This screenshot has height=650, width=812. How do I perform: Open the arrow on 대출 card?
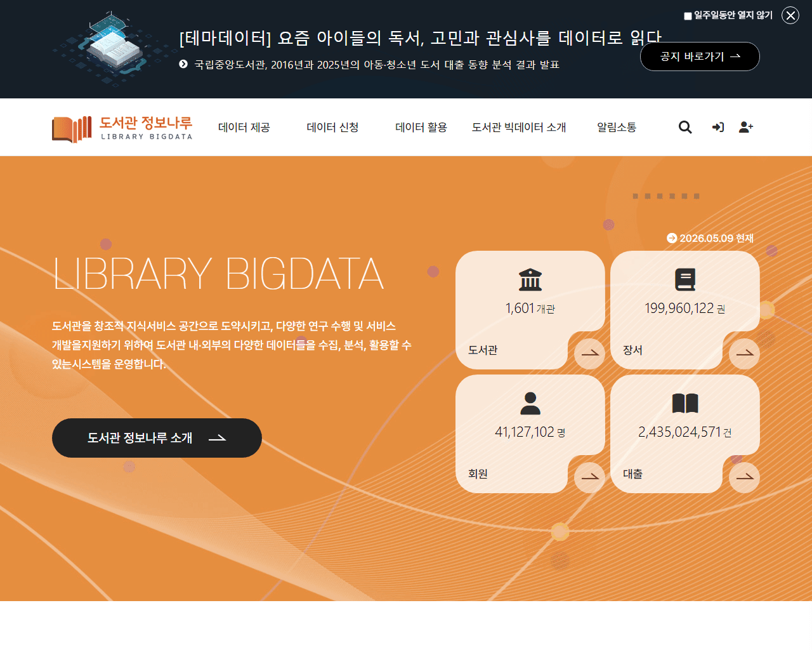click(x=744, y=477)
